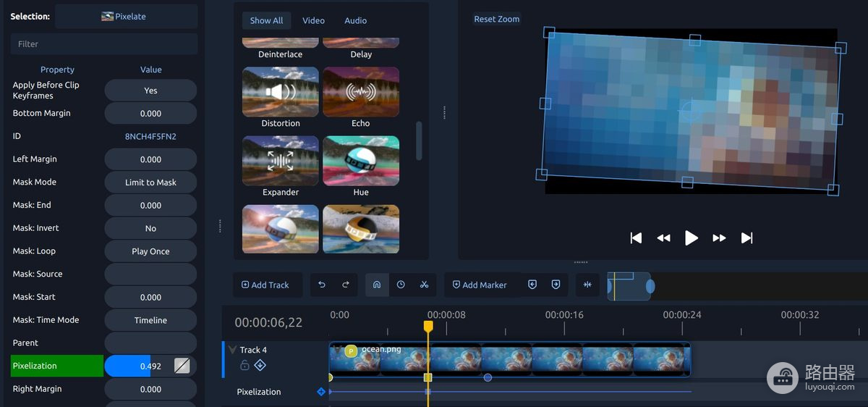Collapse Track 4 using its chevron
Image resolution: width=868 pixels, height=407 pixels.
[232, 350]
